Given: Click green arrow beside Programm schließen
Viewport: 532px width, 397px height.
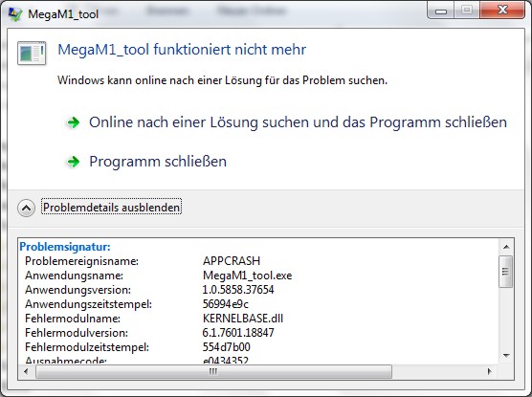Looking at the screenshot, I should 73,162.
